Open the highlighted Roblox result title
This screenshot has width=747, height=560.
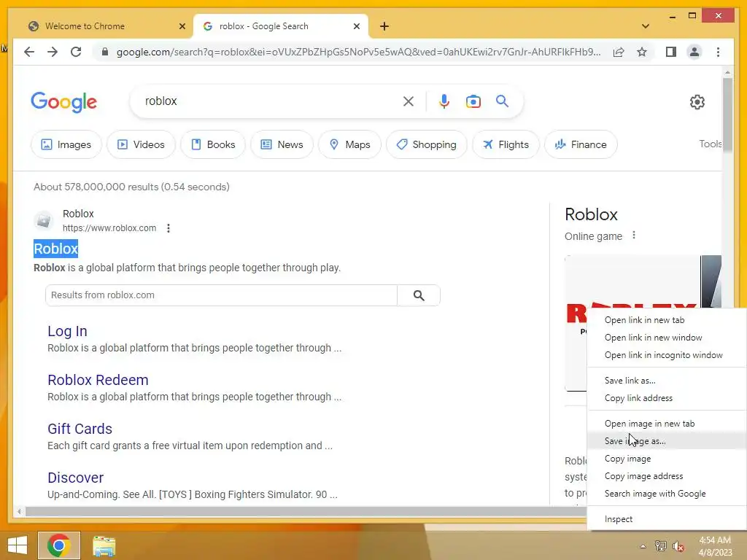tap(55, 249)
